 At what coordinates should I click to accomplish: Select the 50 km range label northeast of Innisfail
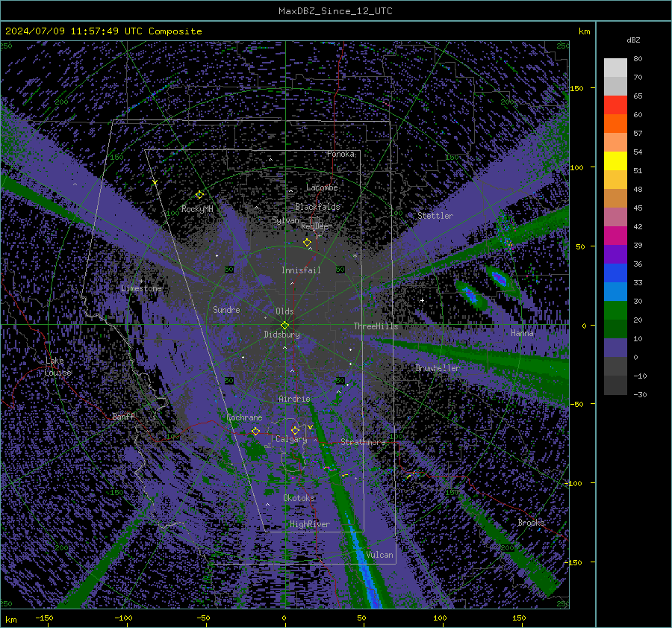(x=340, y=270)
